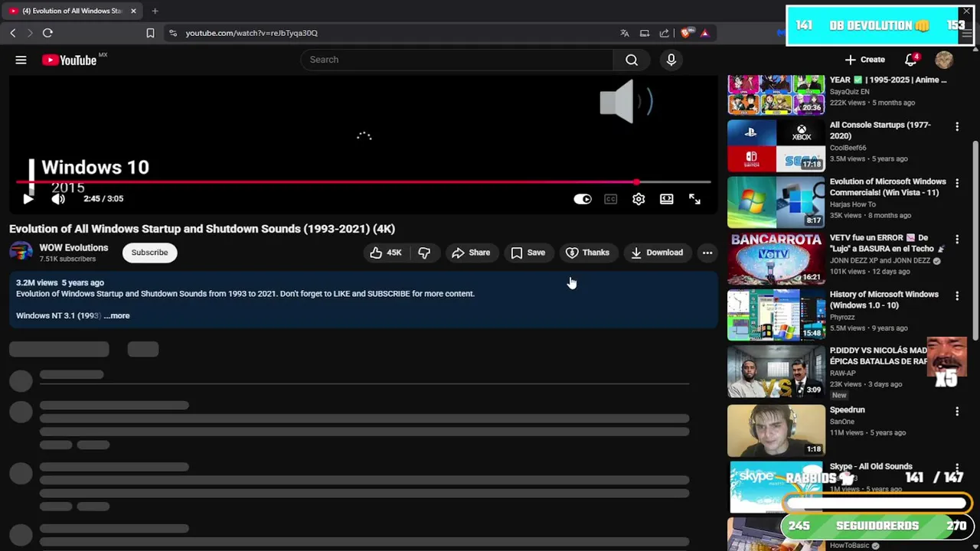The image size is (980, 551).
Task: Open Brave Shields lion icon
Action: (x=687, y=33)
